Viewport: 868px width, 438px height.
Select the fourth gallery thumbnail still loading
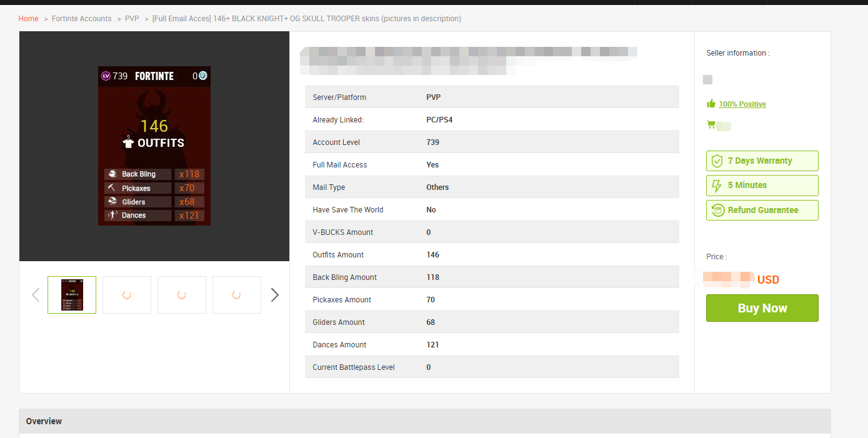click(x=237, y=295)
